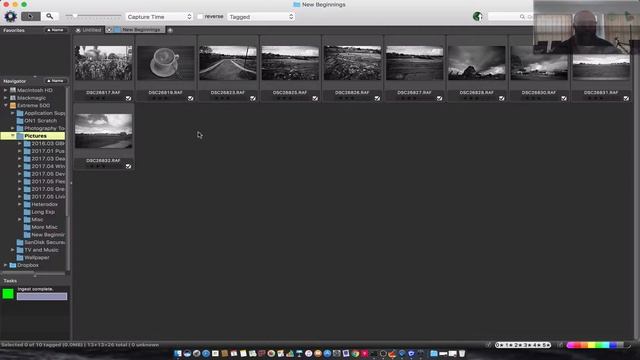The width and height of the screenshot is (640, 360).
Task: Select the coffee cup thumbnail DSC26819
Action: point(166,63)
